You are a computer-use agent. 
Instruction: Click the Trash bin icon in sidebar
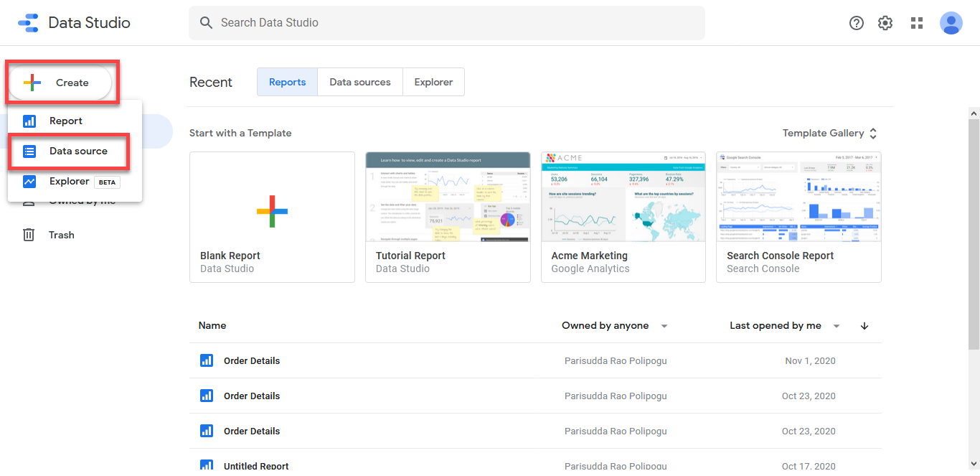29,235
